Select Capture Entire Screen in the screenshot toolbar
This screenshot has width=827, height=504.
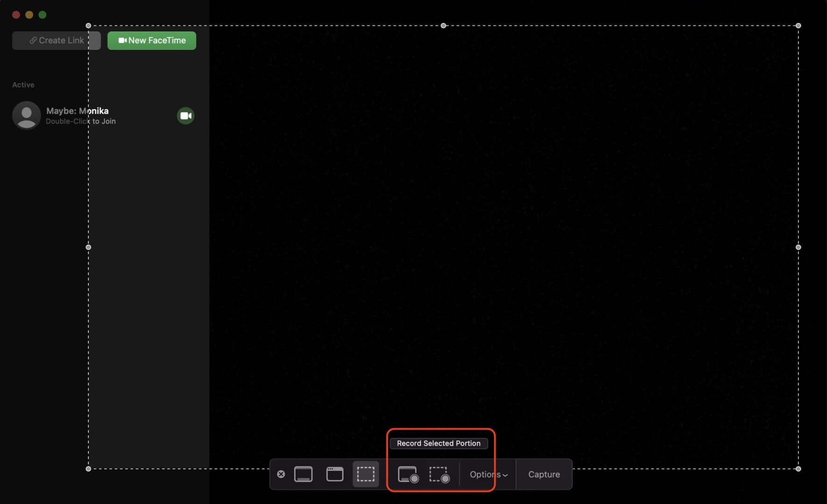(304, 474)
